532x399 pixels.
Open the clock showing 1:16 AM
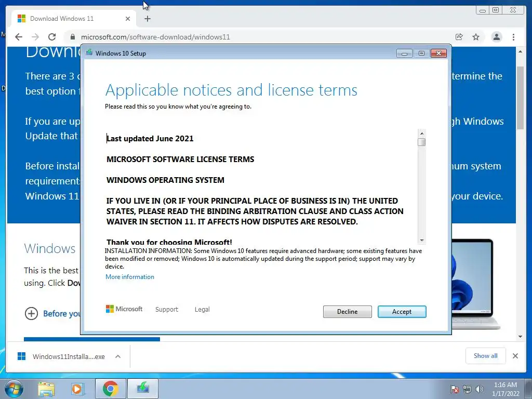(x=506, y=389)
